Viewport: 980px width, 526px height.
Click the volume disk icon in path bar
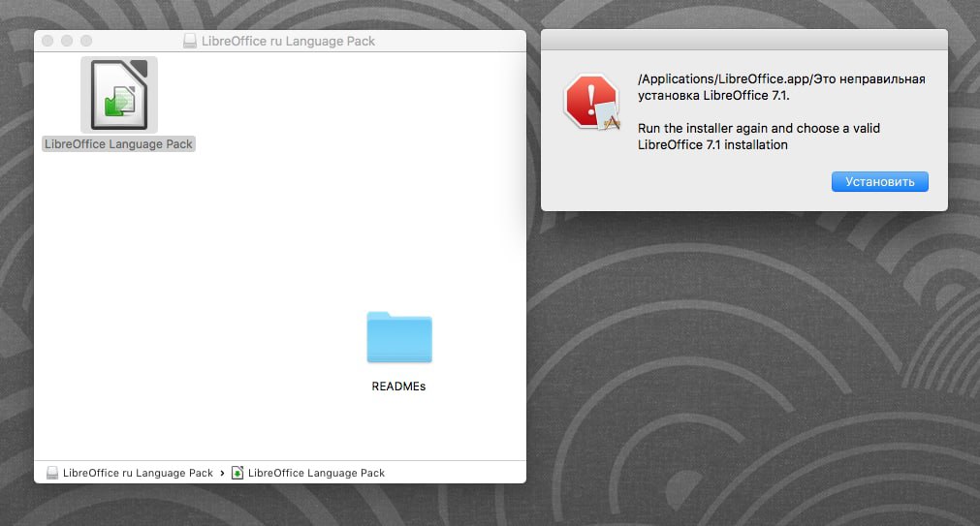(52, 473)
